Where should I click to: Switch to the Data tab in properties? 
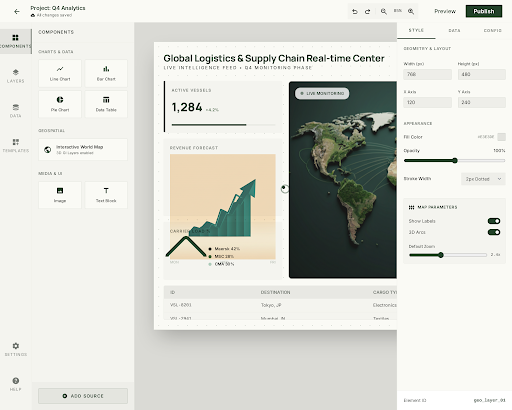[x=454, y=30]
